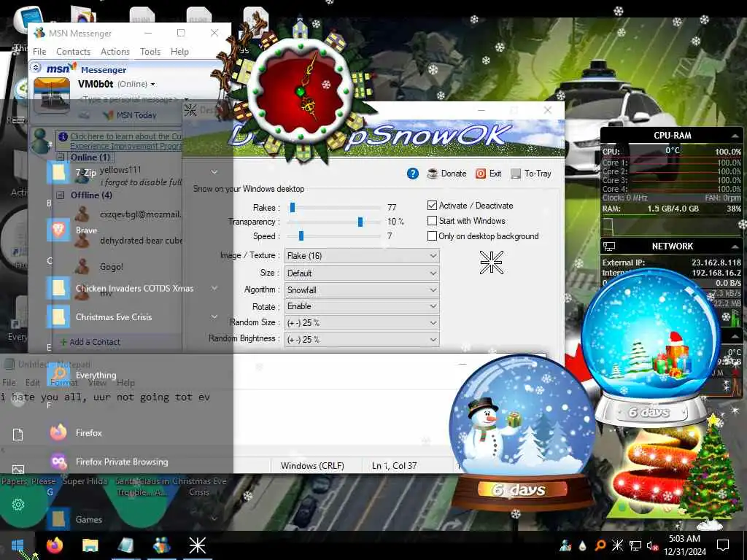Launch Firefox from the Start menu list

coord(88,433)
